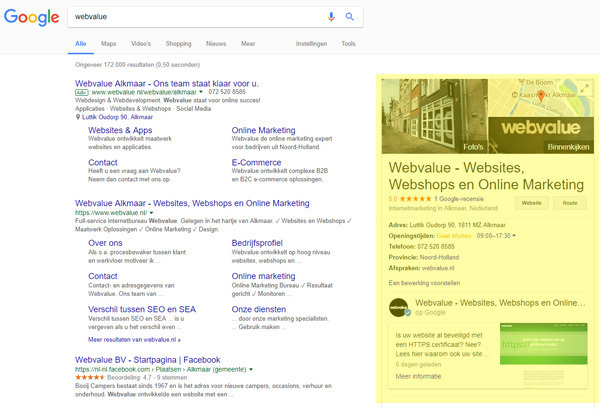This screenshot has width=600, height=409.
Task: Open the Onze diensten sitelink
Action: pos(259,309)
